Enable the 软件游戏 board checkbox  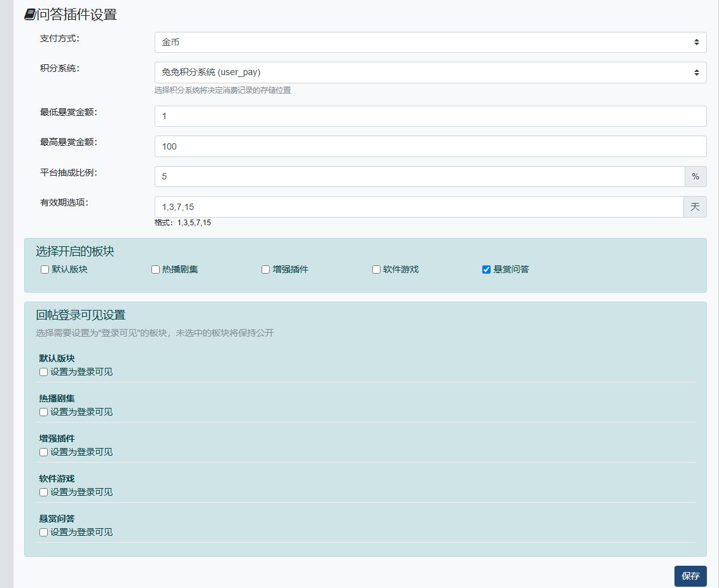[x=376, y=270]
